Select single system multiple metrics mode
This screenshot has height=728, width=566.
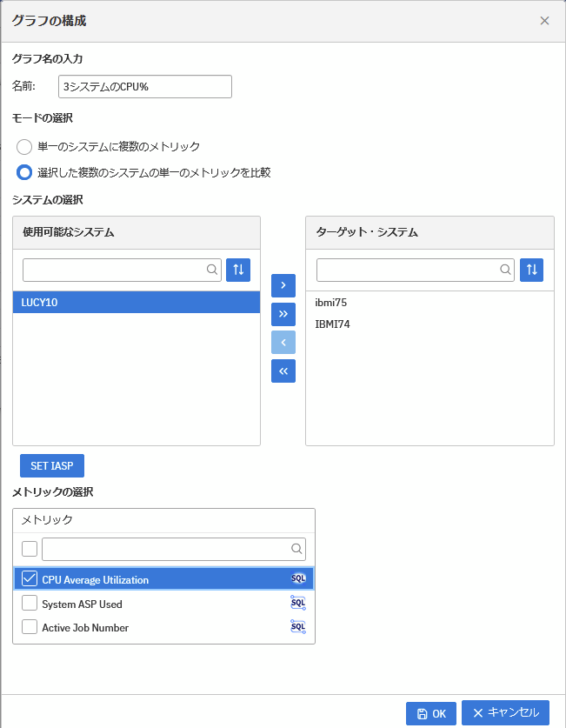(x=24, y=147)
